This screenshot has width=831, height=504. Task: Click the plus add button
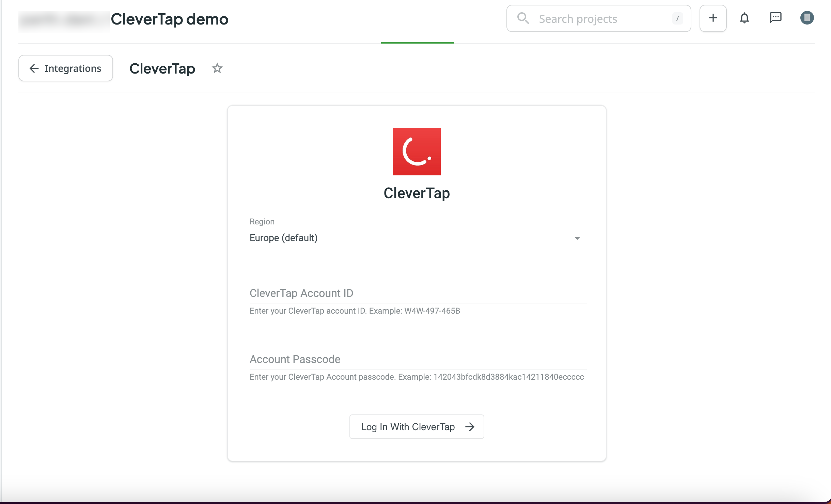[x=713, y=18]
